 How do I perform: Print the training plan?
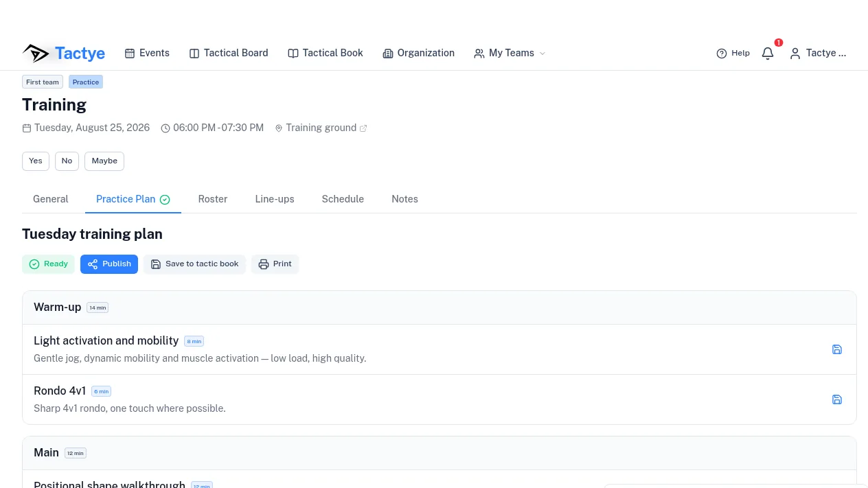tap(275, 264)
